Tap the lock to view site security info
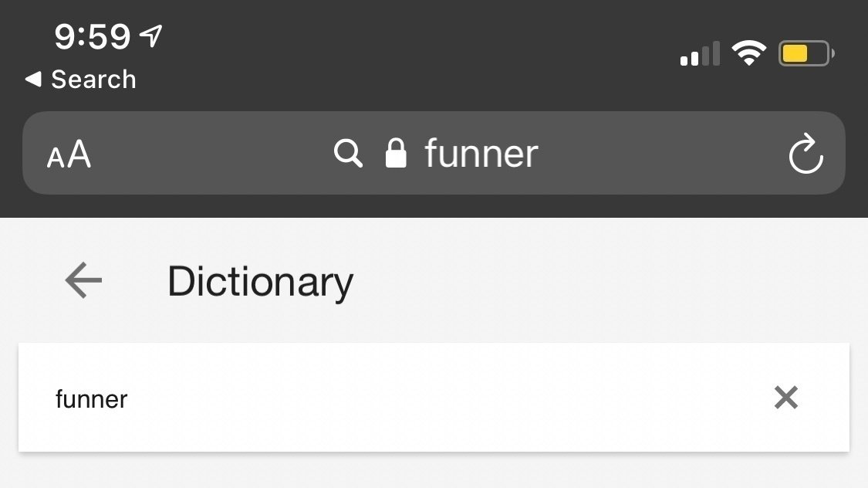This screenshot has height=488, width=868. 396,152
